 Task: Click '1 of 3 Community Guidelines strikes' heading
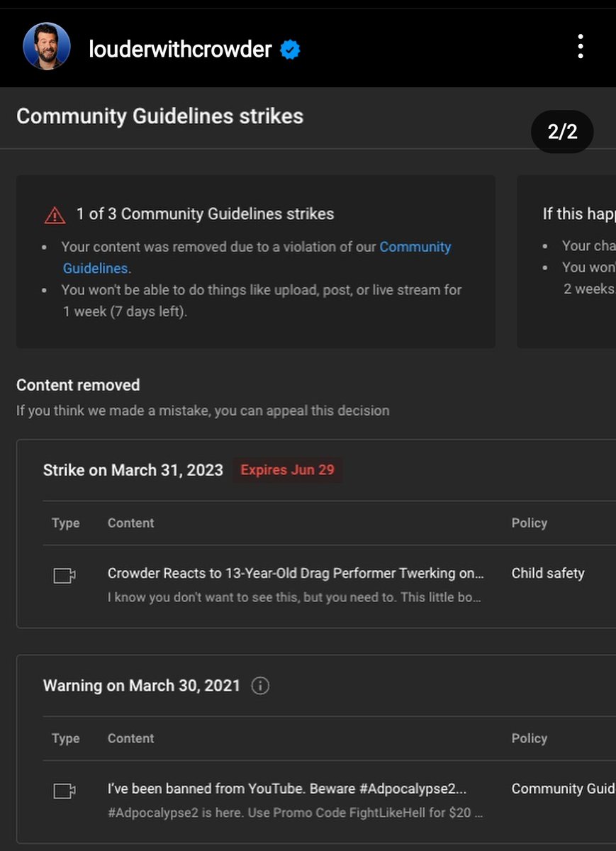[205, 214]
